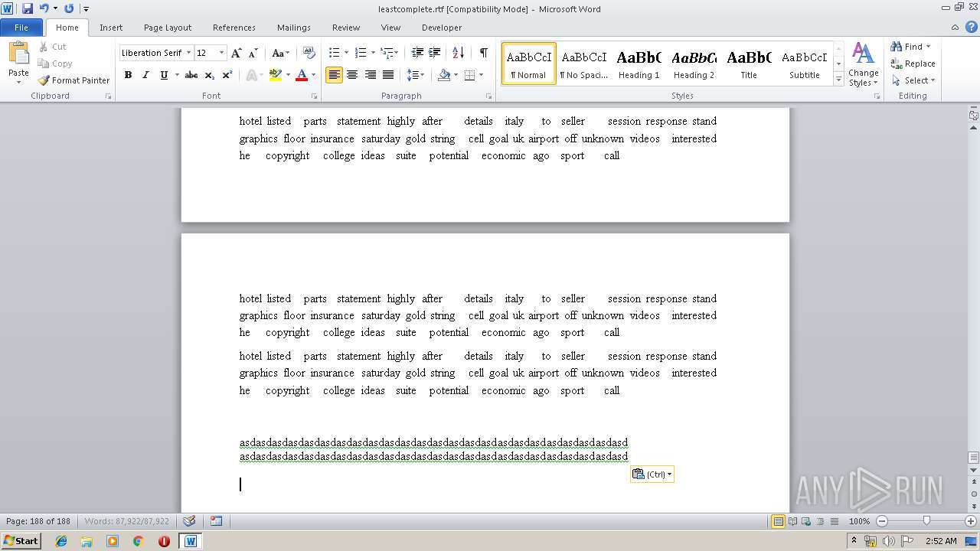Switch to the Page Layout tab

coord(168,28)
